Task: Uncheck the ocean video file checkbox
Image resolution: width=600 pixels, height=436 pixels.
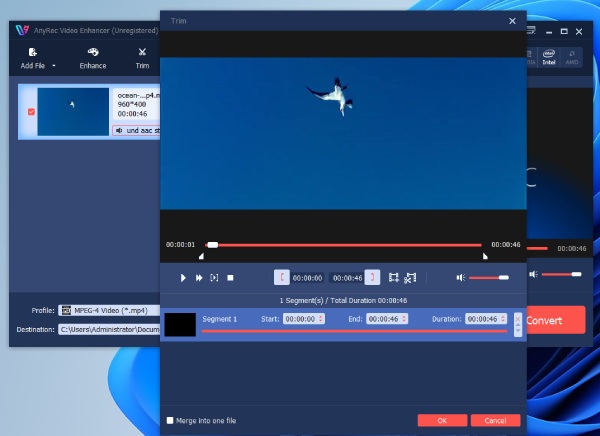Action: pos(31,112)
